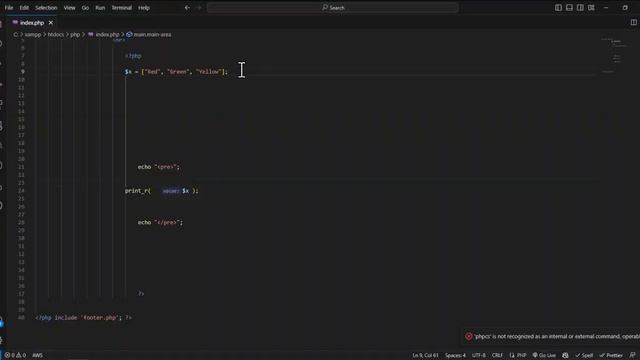Open the Customize Layout icon
This screenshot has height=360, width=640.
click(x=591, y=8)
